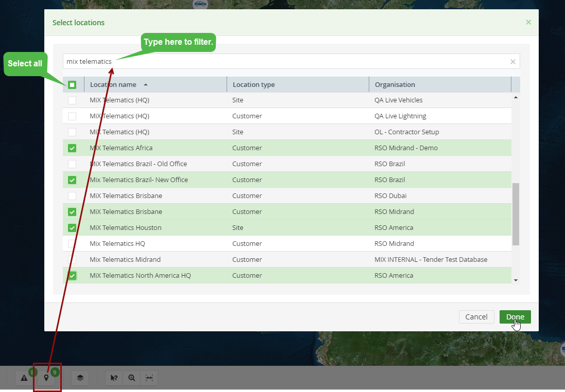Sort by the Location type column
Screen dimensions: 565x392
pos(254,84)
